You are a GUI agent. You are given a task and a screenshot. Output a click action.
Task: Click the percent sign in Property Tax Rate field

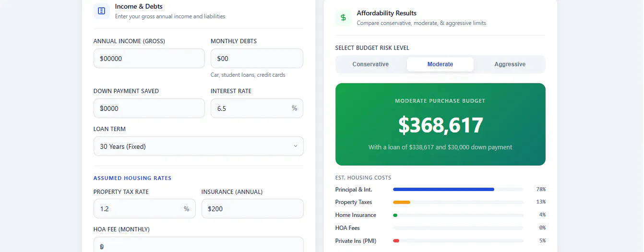[187, 209]
